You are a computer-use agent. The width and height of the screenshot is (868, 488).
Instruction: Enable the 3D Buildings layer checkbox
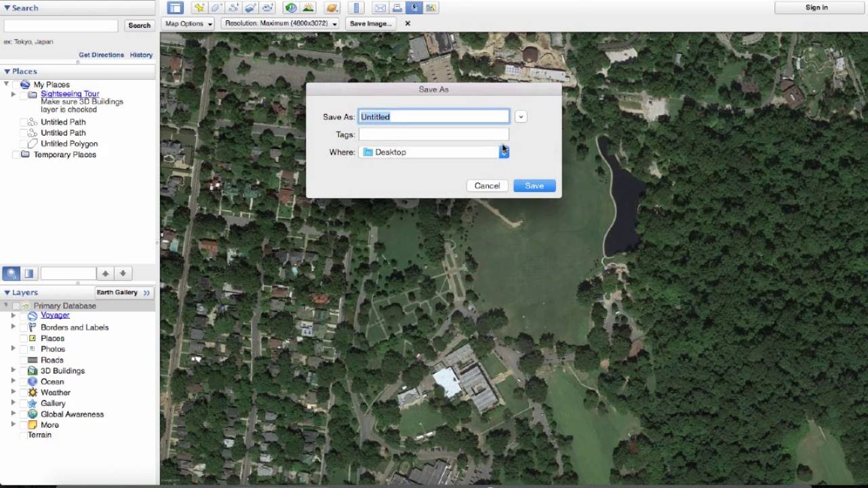23,371
